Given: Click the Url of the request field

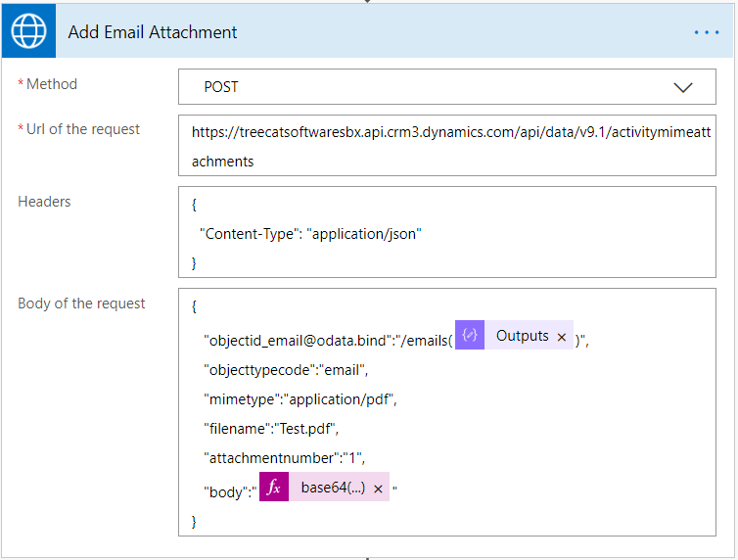Looking at the screenshot, I should coord(447,146).
